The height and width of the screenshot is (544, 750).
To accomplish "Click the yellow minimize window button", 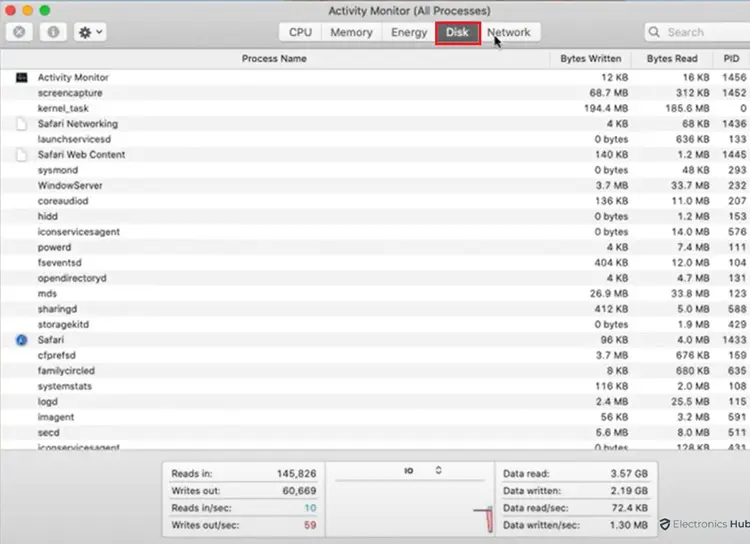I will coord(27,10).
